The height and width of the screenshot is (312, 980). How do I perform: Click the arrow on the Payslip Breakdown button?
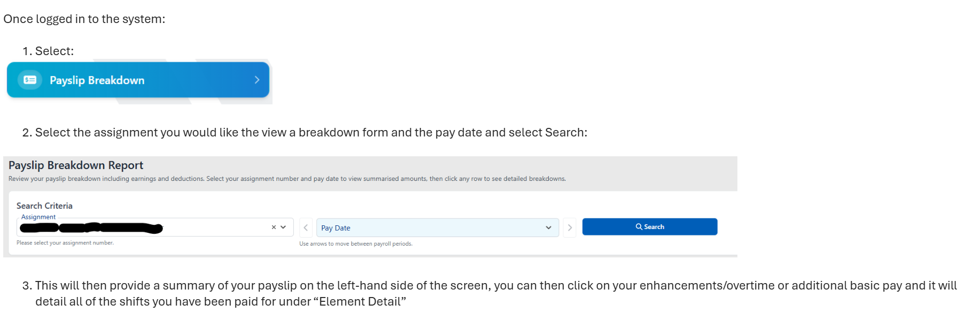257,80
